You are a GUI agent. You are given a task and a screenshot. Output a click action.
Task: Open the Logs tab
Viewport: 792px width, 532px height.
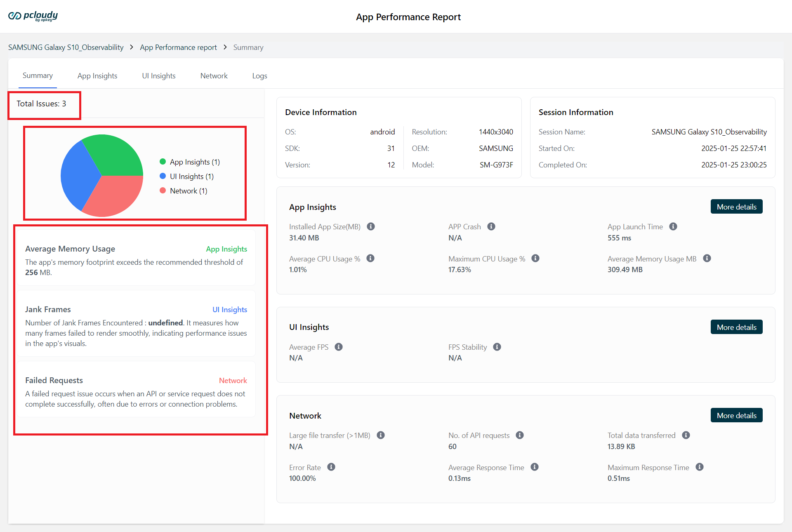click(x=259, y=76)
